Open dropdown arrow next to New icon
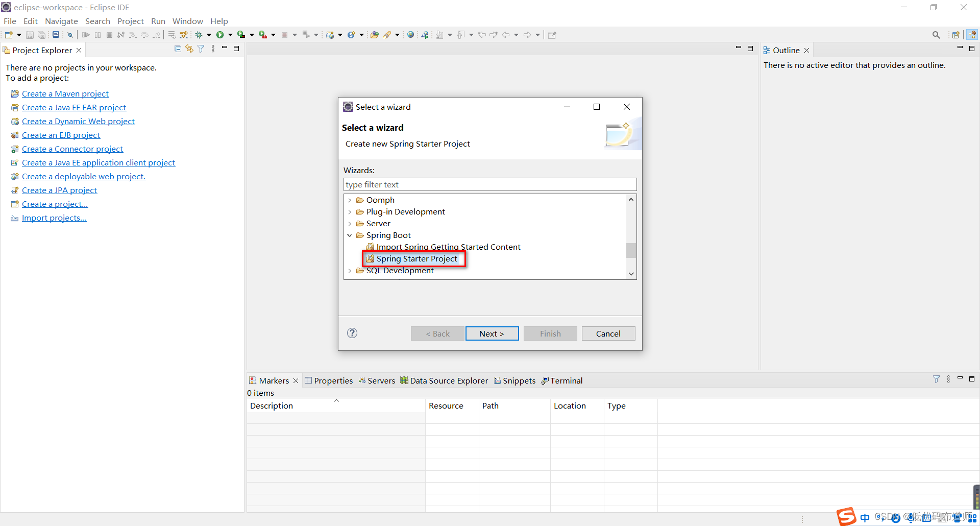 click(19, 35)
